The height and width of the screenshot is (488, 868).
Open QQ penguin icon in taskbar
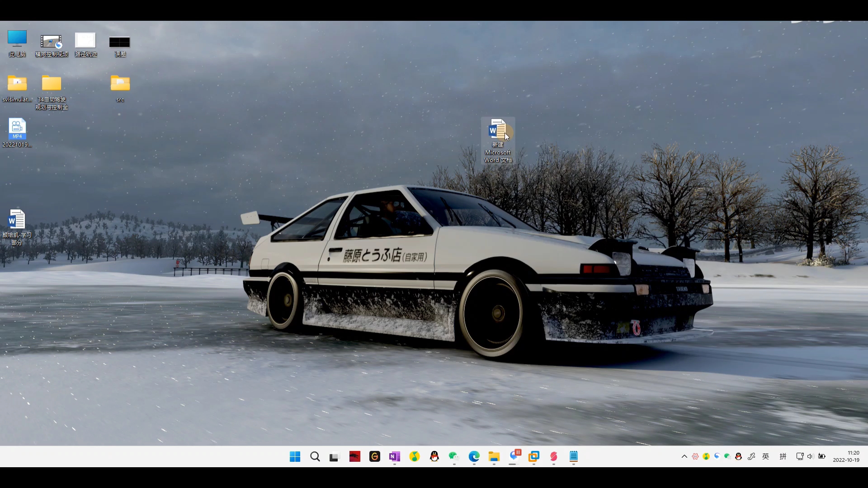click(434, 457)
